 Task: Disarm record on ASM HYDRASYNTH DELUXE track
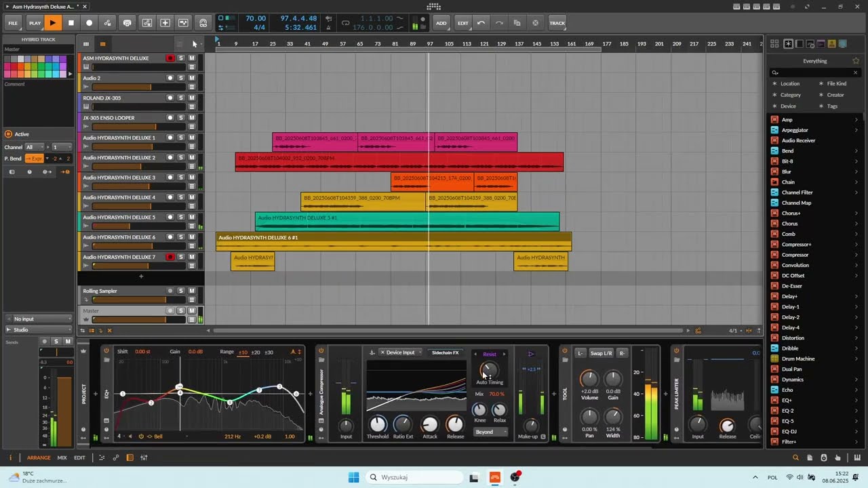(x=170, y=58)
